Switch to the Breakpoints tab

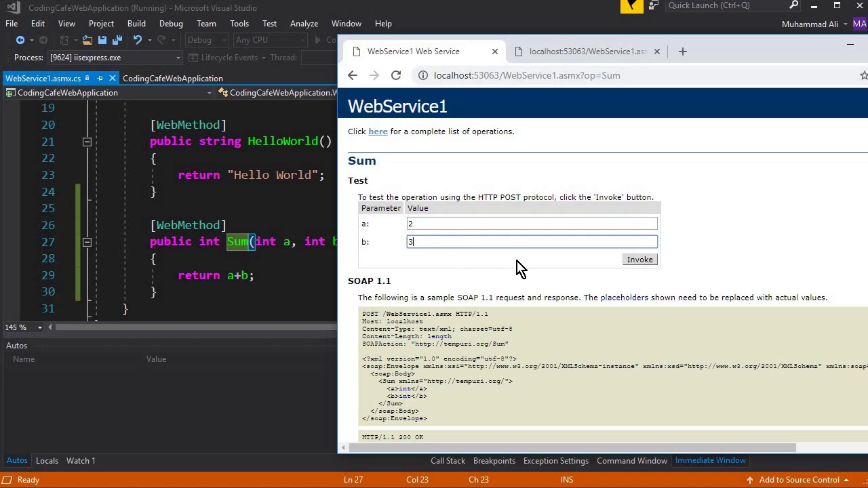pyautogui.click(x=494, y=461)
